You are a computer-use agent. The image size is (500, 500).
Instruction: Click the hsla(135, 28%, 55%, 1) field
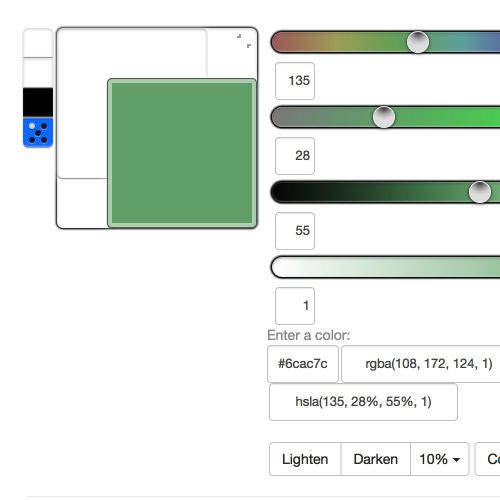[x=363, y=402]
